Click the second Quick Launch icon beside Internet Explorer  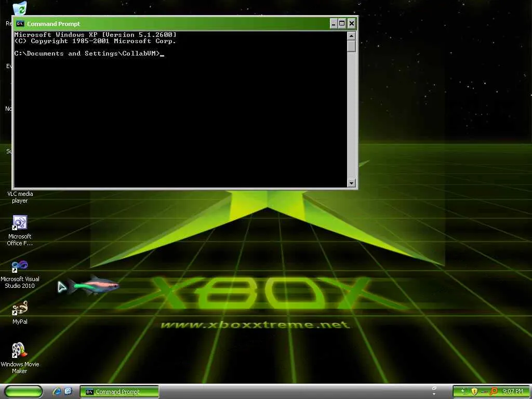(x=68, y=391)
